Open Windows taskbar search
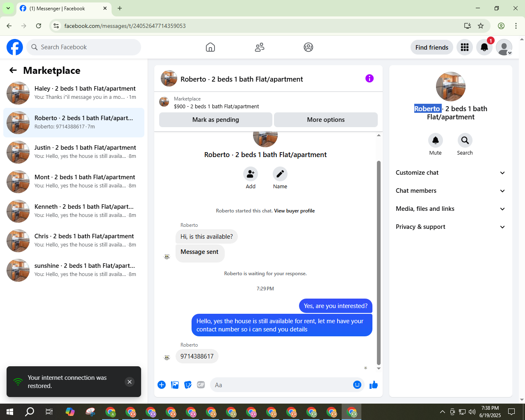 click(x=30, y=412)
